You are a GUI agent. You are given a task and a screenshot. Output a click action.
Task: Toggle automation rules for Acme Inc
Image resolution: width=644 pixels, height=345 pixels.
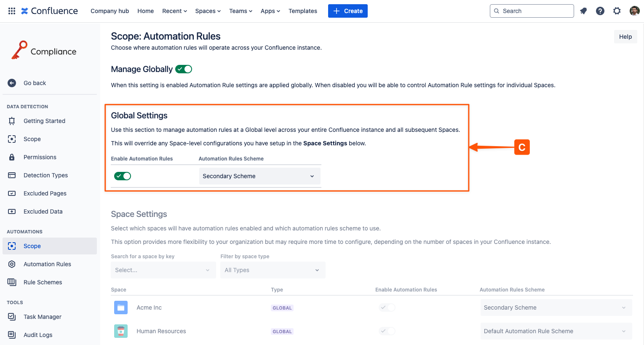pyautogui.click(x=387, y=308)
